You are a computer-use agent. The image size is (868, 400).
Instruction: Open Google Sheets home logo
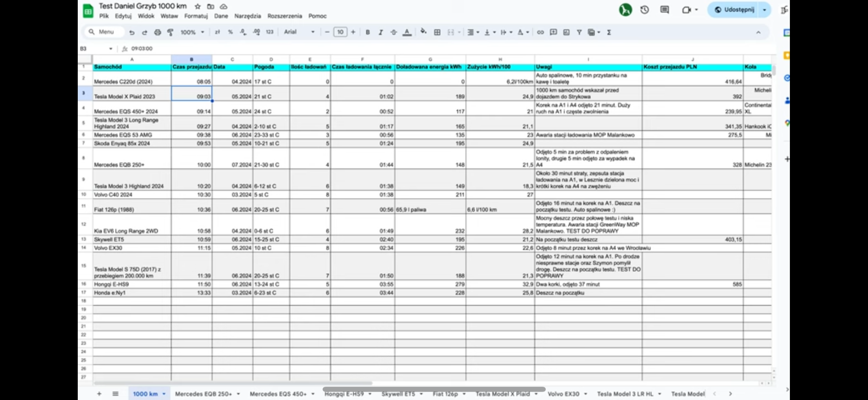click(88, 11)
